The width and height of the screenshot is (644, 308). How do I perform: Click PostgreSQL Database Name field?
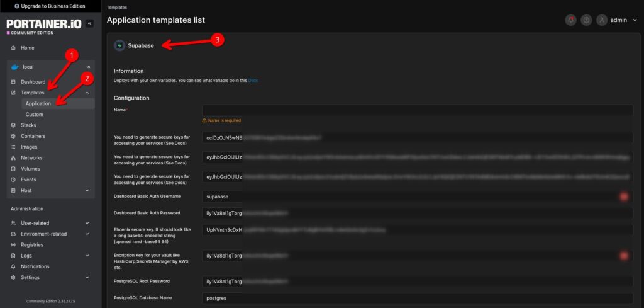(x=418, y=298)
